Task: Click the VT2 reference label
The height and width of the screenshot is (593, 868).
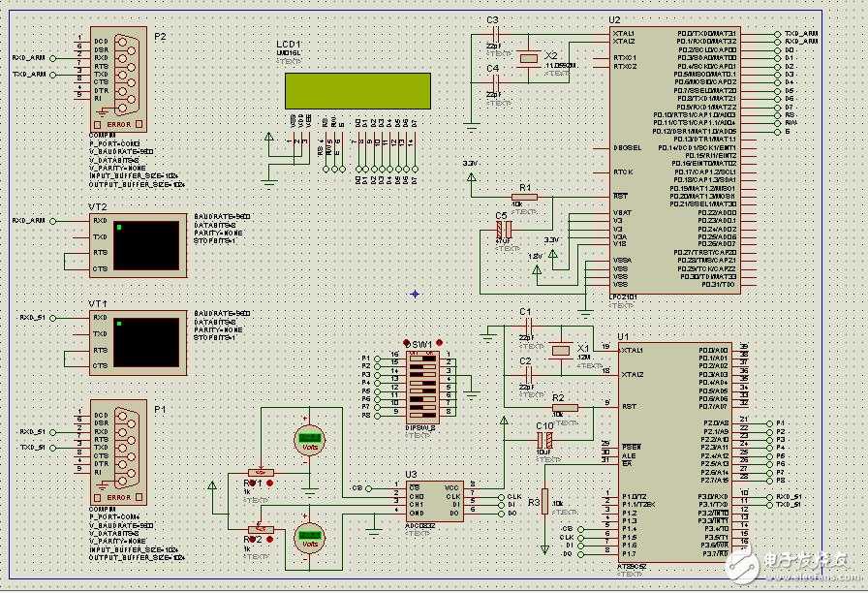Action: [98, 207]
